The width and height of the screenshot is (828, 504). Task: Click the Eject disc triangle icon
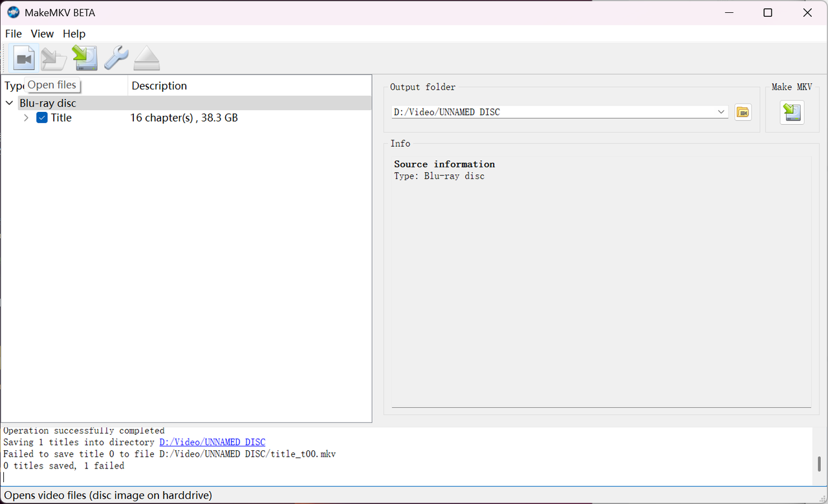(x=147, y=58)
